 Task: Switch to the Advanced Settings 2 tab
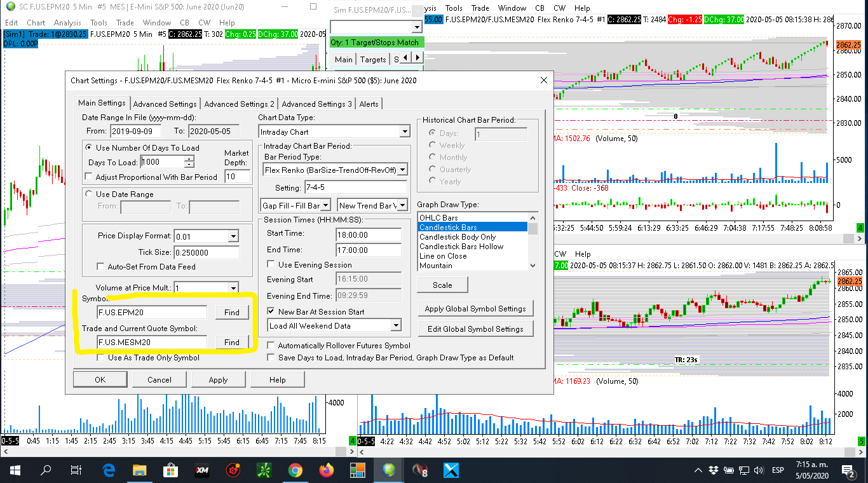[x=239, y=104]
